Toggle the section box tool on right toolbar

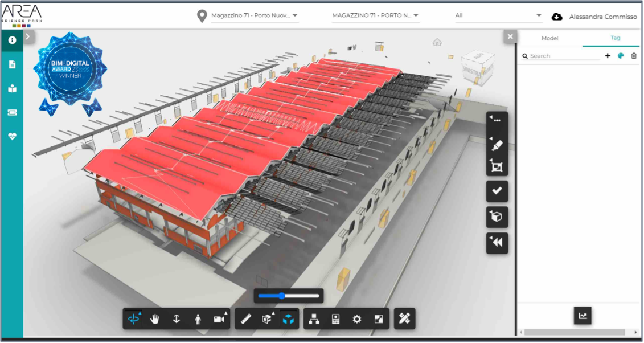497,167
